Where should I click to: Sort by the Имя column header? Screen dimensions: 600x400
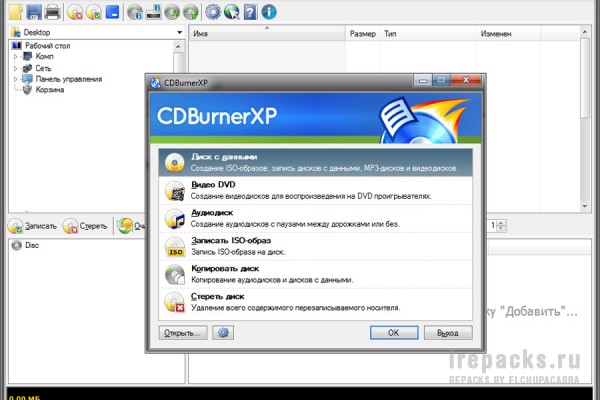(x=267, y=34)
